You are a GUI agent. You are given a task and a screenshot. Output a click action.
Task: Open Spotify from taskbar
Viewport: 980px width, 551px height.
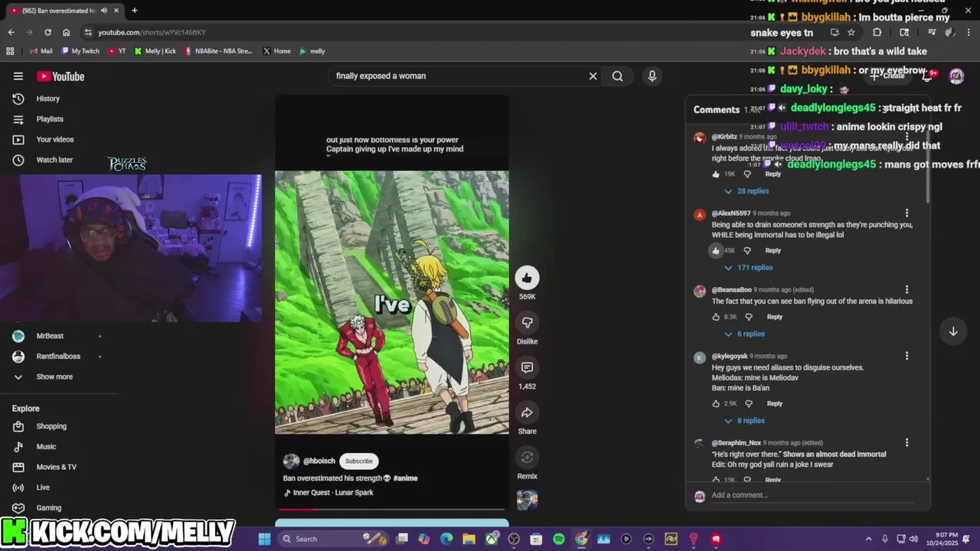[x=559, y=539]
